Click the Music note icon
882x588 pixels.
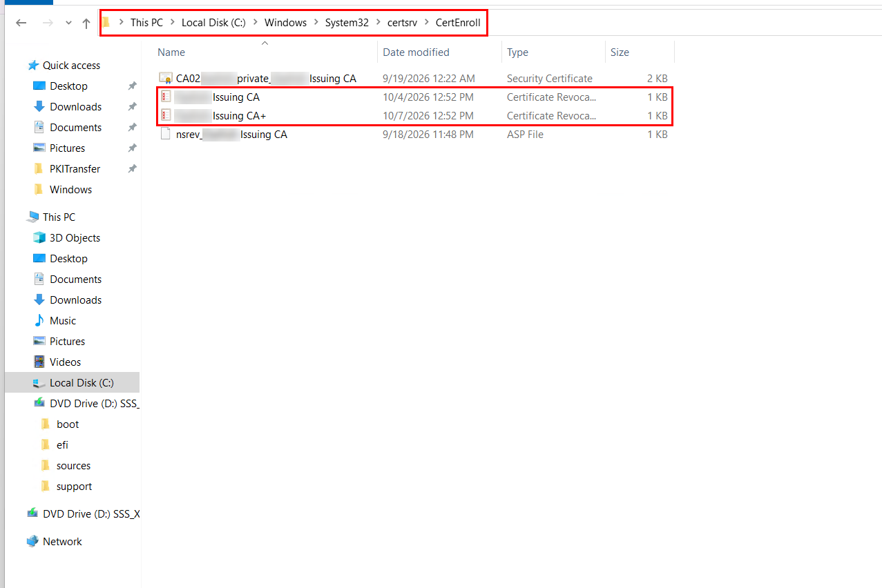[39, 321]
